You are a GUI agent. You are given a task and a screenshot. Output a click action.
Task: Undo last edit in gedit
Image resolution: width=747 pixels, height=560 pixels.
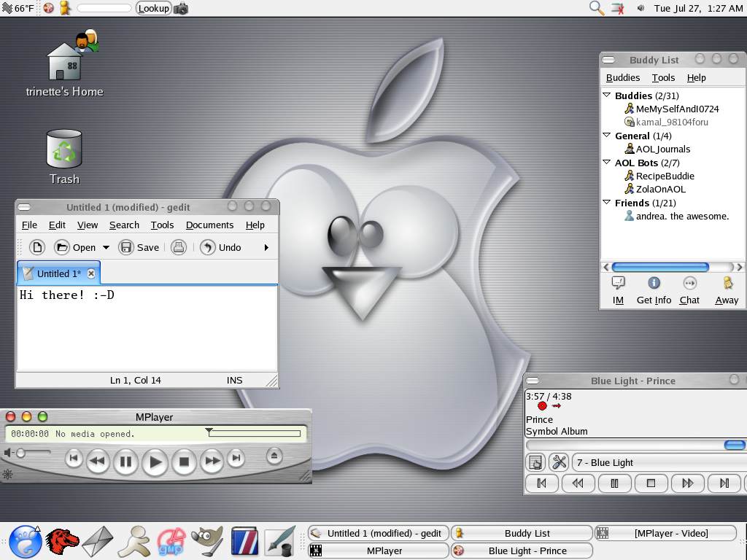(220, 247)
